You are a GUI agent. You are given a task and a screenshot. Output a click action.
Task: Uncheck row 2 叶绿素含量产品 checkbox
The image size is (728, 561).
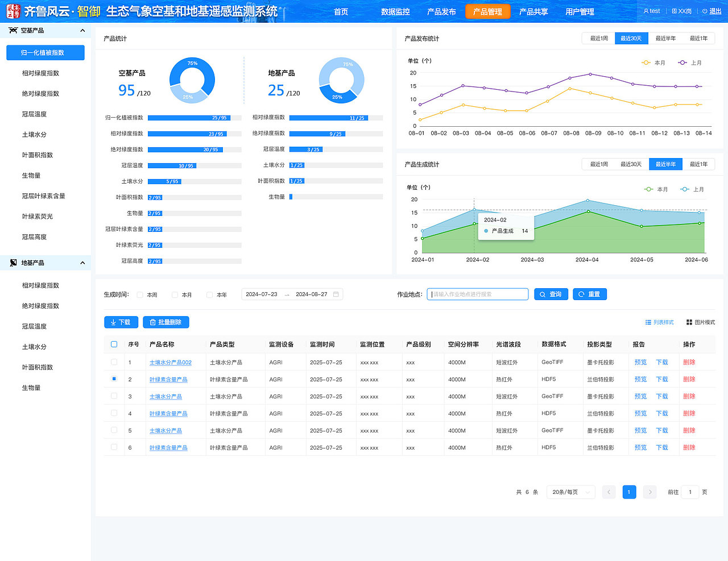click(x=114, y=379)
